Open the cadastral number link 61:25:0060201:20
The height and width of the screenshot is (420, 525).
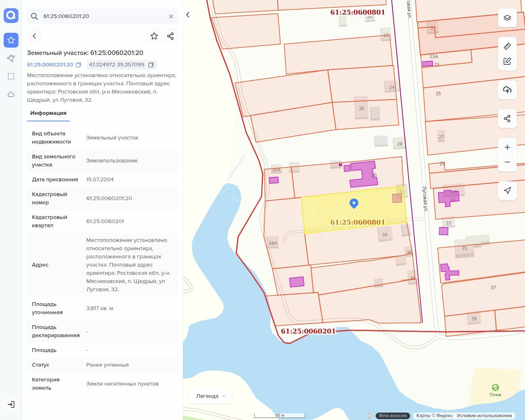pos(50,65)
